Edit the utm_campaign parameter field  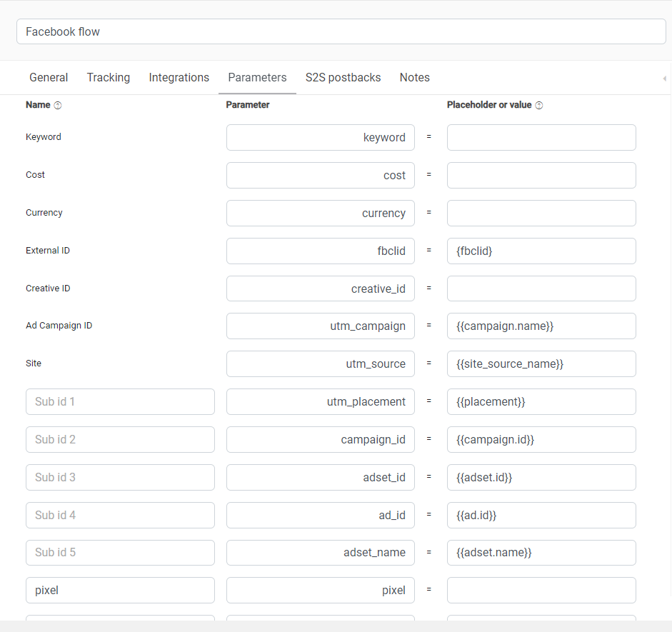(x=321, y=326)
